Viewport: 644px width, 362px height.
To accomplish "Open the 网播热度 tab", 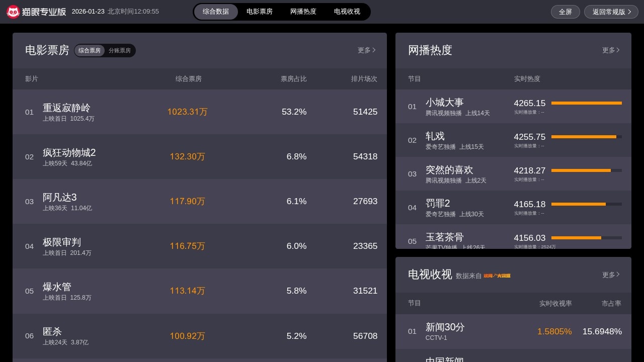I will (x=303, y=12).
